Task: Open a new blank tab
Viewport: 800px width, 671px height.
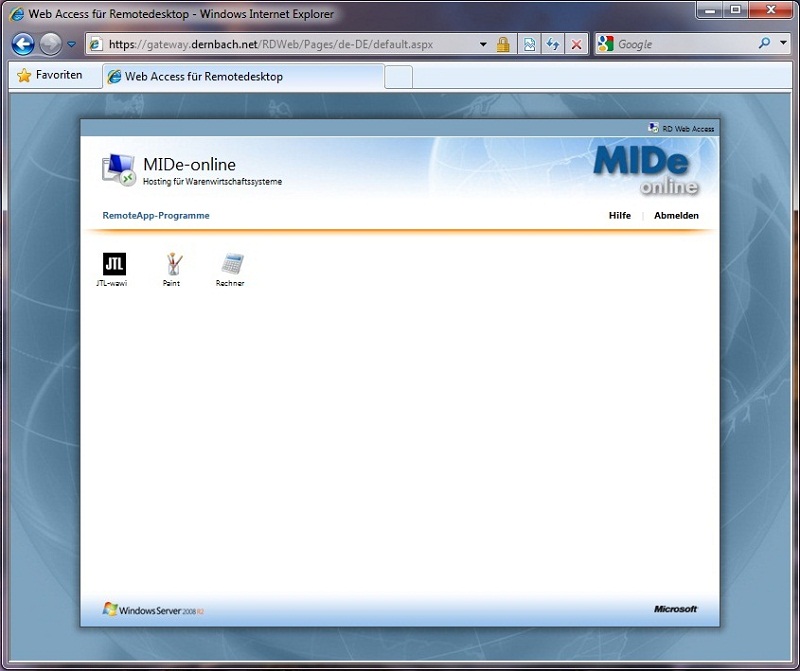Action: (398, 77)
